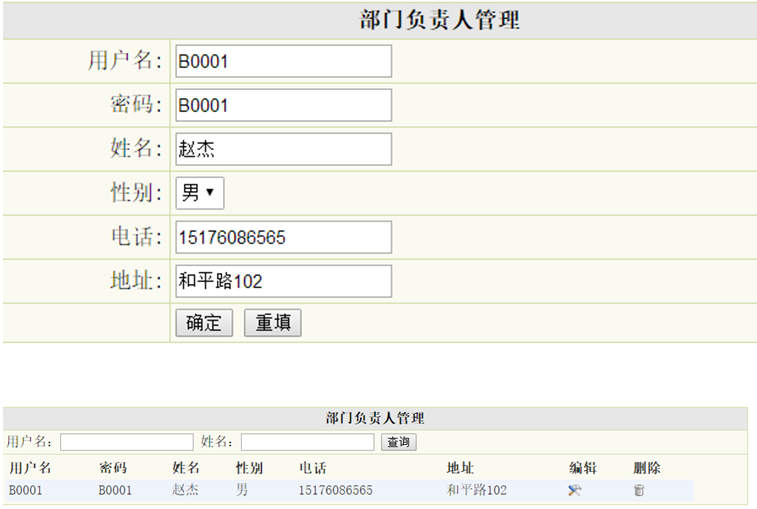757x509 pixels.
Task: Focus the 用户名 field in the form
Action: [283, 61]
